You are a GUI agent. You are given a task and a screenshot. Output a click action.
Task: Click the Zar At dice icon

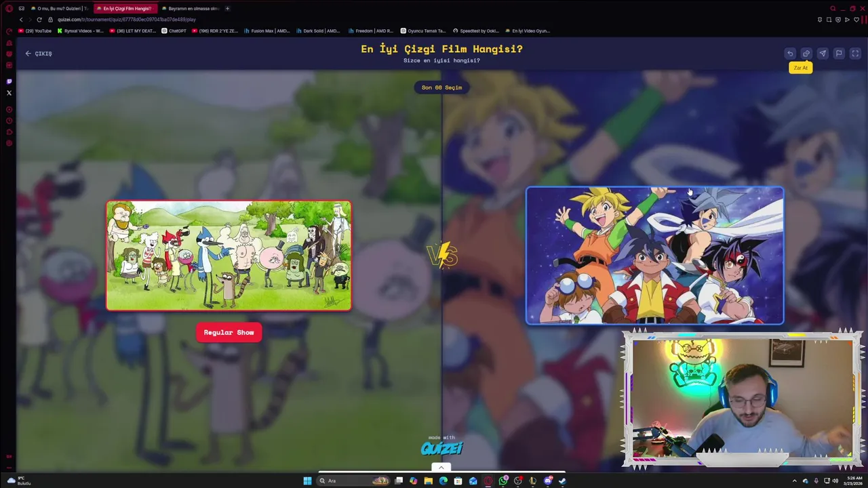pos(806,54)
